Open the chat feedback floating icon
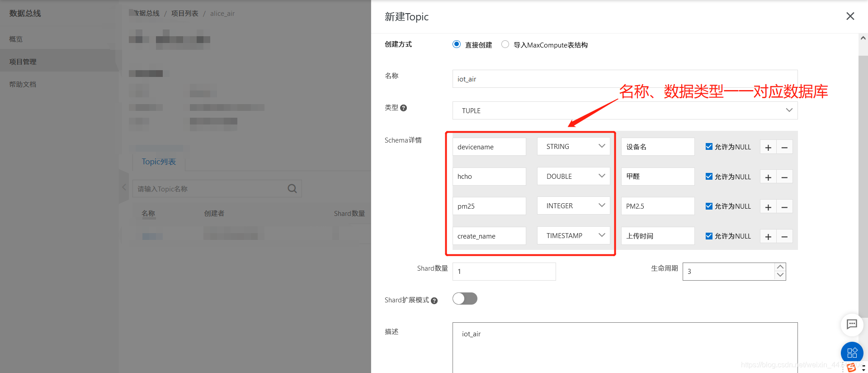 (852, 324)
